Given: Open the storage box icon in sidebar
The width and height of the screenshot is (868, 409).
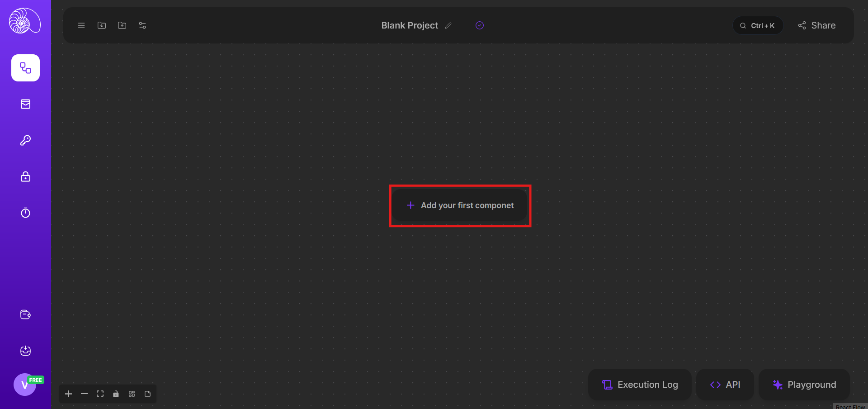Looking at the screenshot, I should [x=26, y=104].
